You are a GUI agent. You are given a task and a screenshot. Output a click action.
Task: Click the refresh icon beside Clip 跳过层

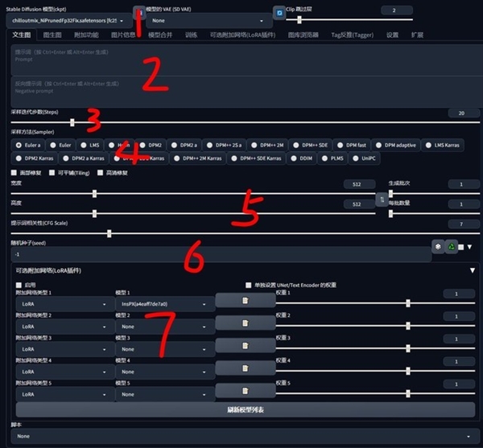point(279,12)
